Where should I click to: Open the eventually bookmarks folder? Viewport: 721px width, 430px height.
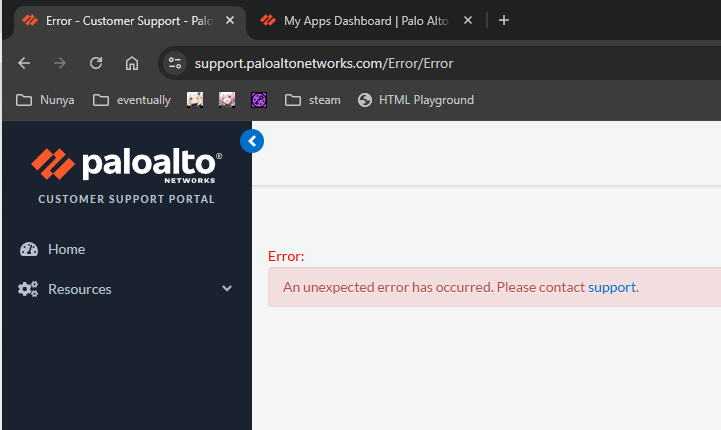coord(132,100)
